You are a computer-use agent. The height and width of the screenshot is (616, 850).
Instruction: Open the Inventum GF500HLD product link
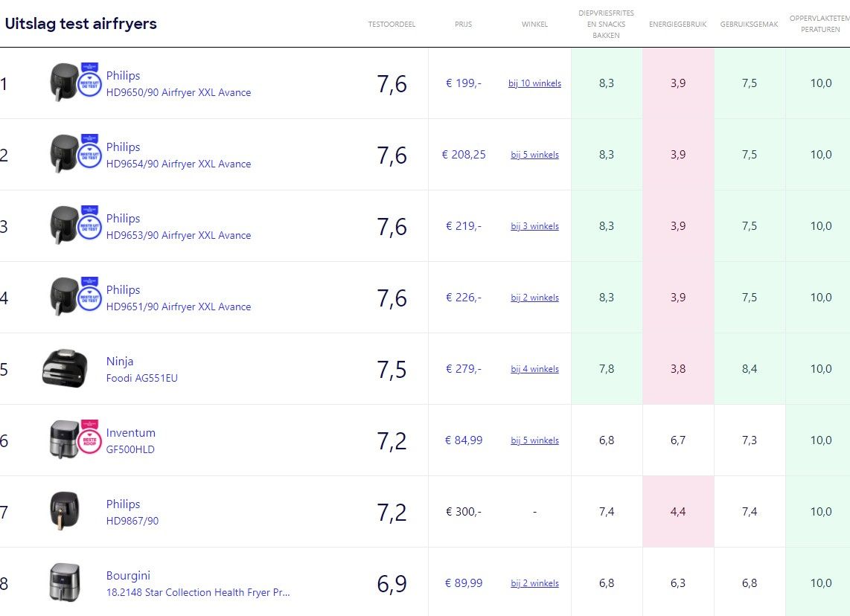[130, 449]
